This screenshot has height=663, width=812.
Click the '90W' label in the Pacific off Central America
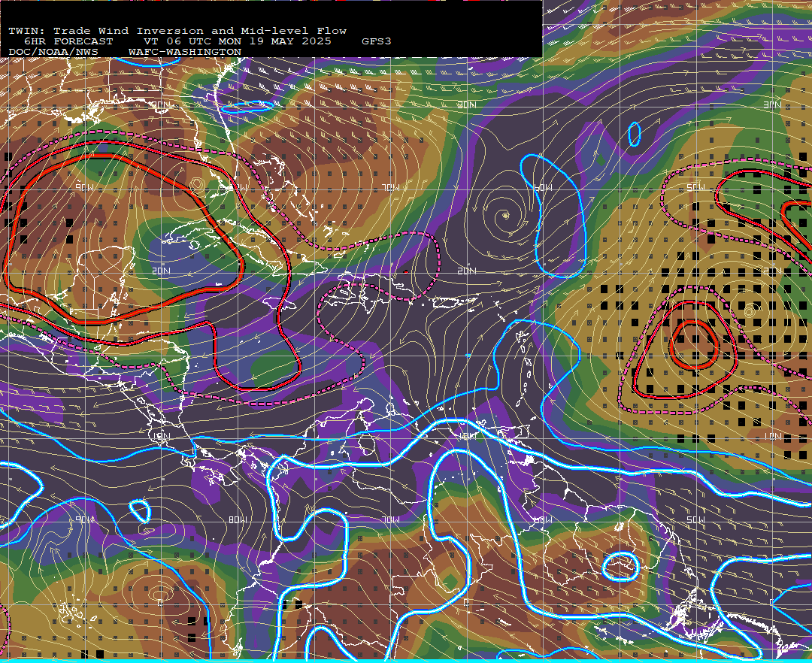pos(85,519)
